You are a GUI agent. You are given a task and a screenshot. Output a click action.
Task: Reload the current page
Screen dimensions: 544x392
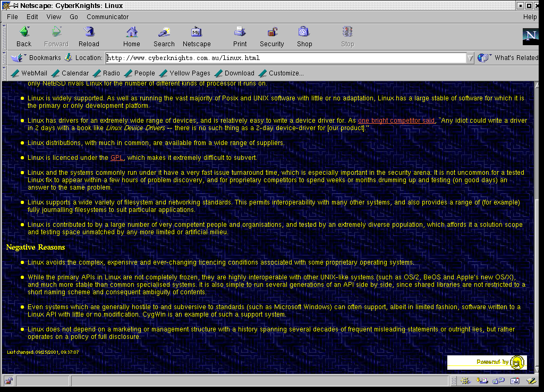tap(89, 37)
